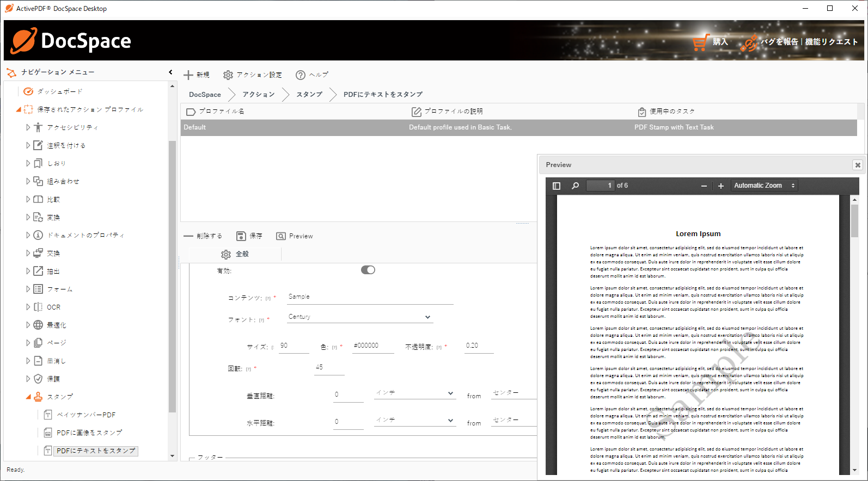Image resolution: width=868 pixels, height=481 pixels.
Task: Click the shopping cart purchase icon
Action: click(x=700, y=42)
